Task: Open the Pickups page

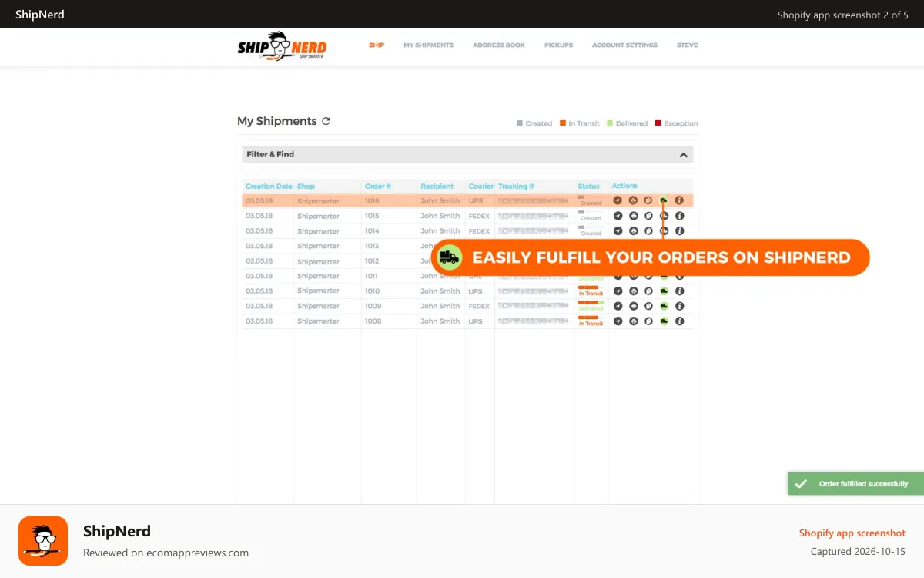Action: 558,45
